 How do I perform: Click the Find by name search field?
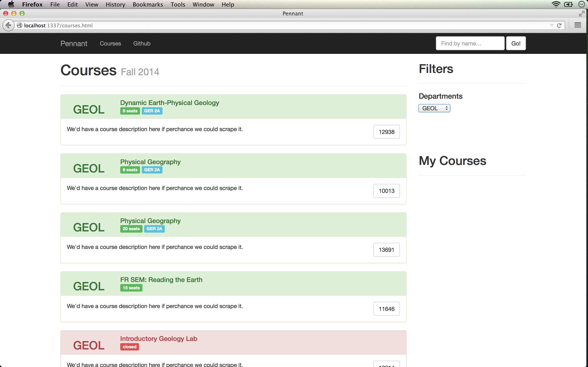coord(470,43)
